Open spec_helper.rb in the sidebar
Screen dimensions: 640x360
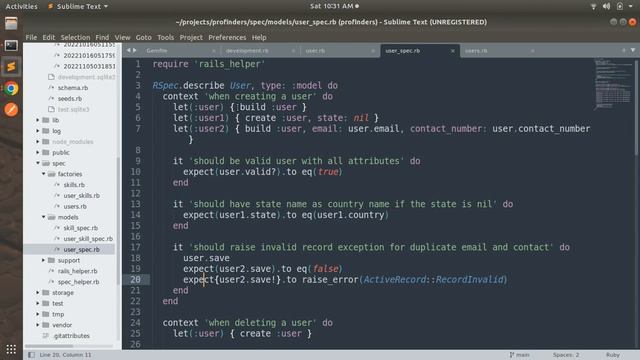78,282
